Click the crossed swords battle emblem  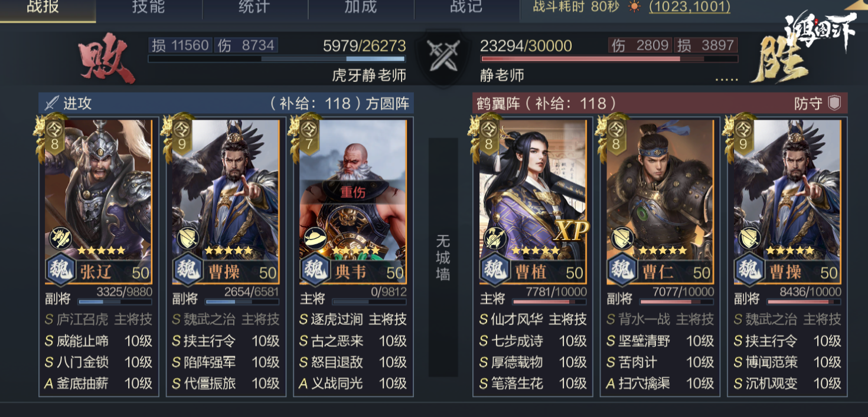click(x=442, y=57)
